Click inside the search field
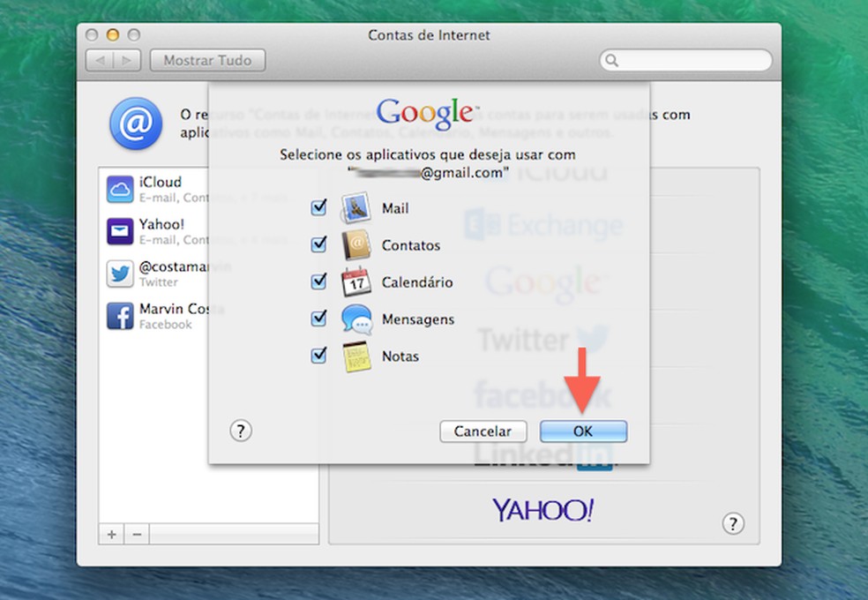Image resolution: width=868 pixels, height=600 pixels. click(686, 60)
